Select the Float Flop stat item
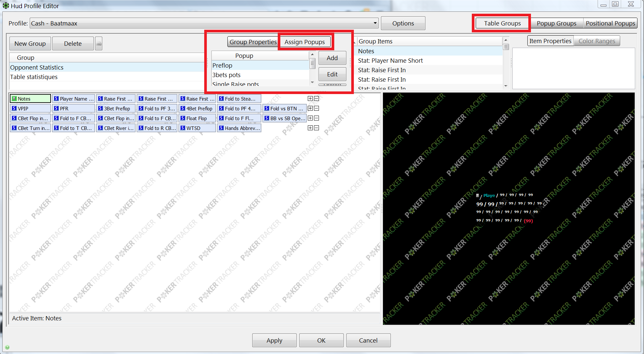 tap(197, 118)
